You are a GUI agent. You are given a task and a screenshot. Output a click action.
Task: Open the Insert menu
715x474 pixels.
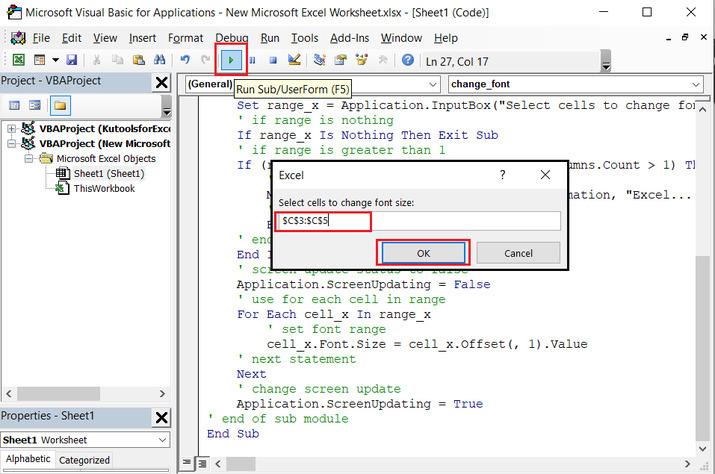pos(142,38)
